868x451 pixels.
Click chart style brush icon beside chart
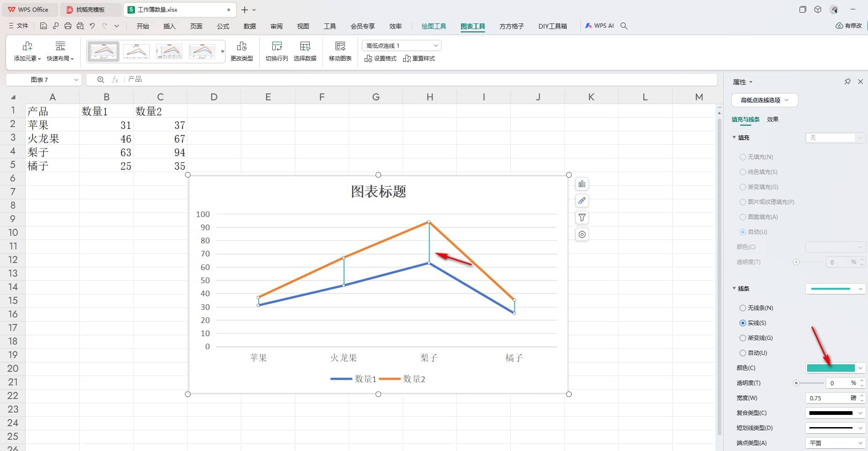point(582,201)
